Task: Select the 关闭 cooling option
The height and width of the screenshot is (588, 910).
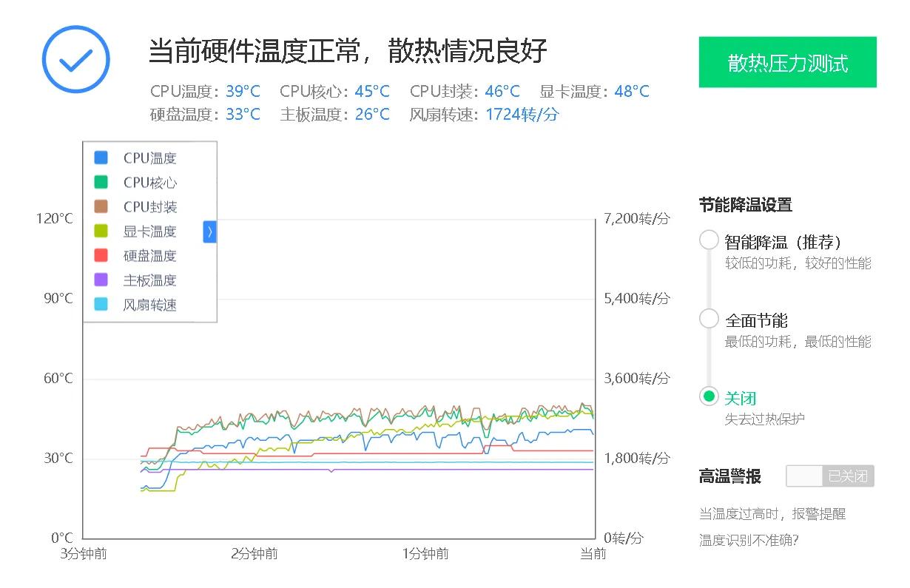Action: [x=708, y=397]
